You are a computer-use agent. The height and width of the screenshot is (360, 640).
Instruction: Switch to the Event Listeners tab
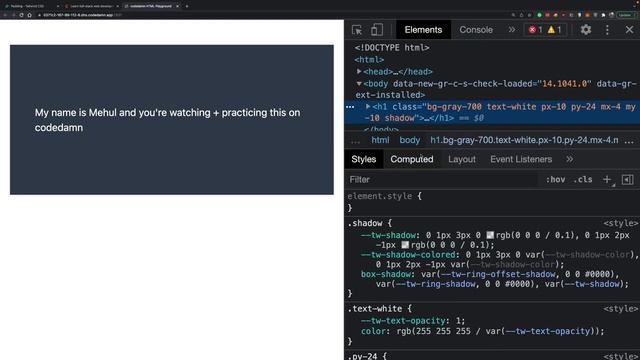click(x=521, y=159)
